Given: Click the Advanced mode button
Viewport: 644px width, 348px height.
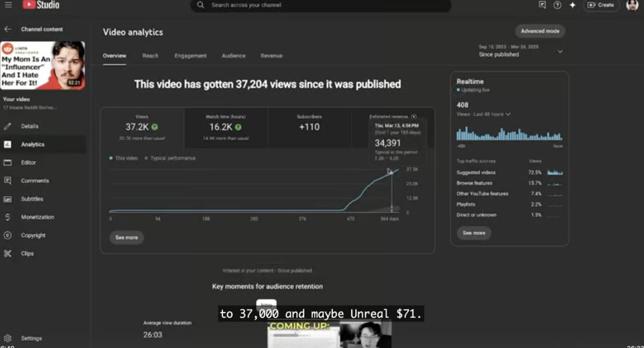Looking at the screenshot, I should tap(540, 31).
